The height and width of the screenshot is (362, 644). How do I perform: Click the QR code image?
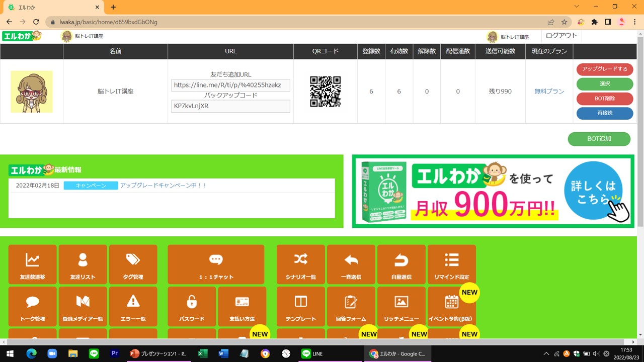(326, 92)
